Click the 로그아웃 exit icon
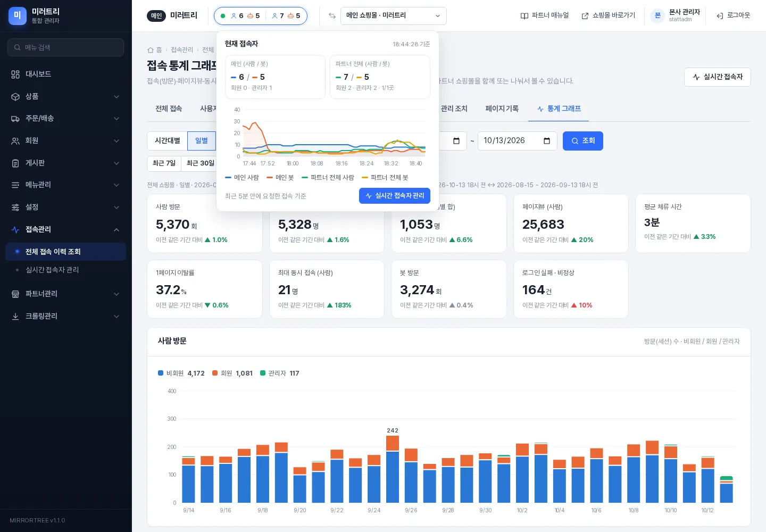Image resolution: width=766 pixels, height=532 pixels. 720,16
